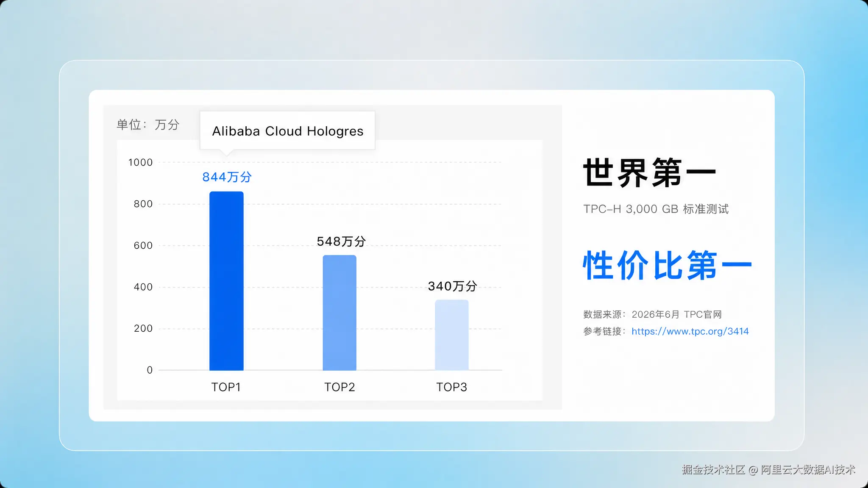Image resolution: width=868 pixels, height=488 pixels.
Task: Click the "600" y-axis value
Action: [143, 246]
